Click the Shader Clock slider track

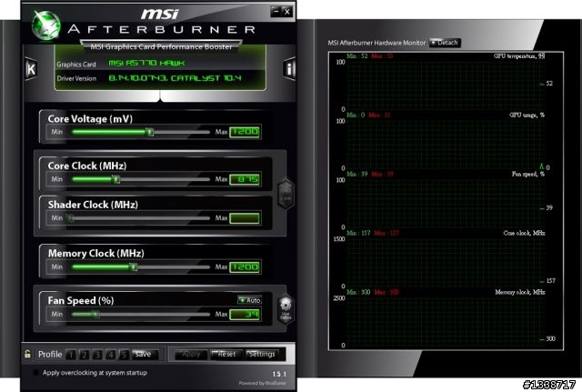tap(140, 218)
